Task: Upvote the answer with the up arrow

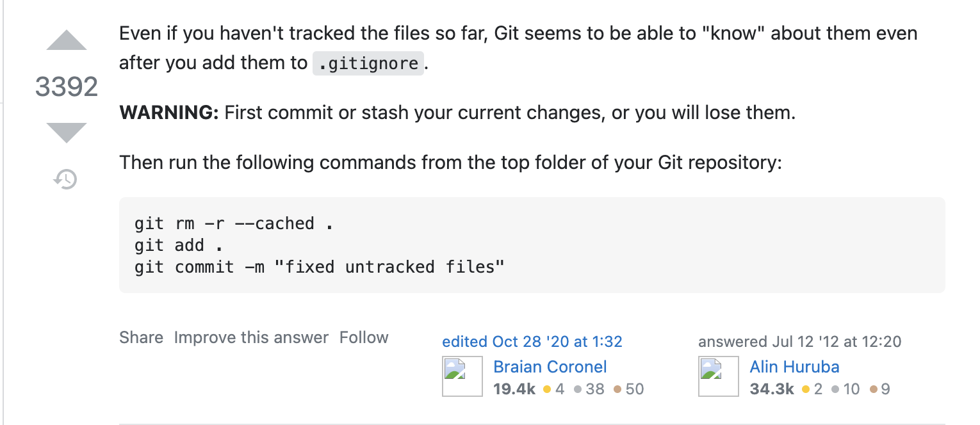Action: (x=67, y=40)
